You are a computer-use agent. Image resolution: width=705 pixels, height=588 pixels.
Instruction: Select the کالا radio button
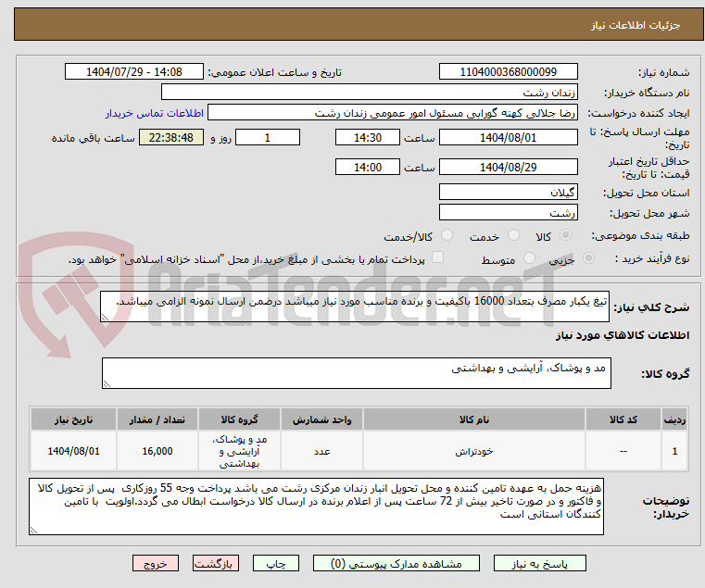(565, 235)
